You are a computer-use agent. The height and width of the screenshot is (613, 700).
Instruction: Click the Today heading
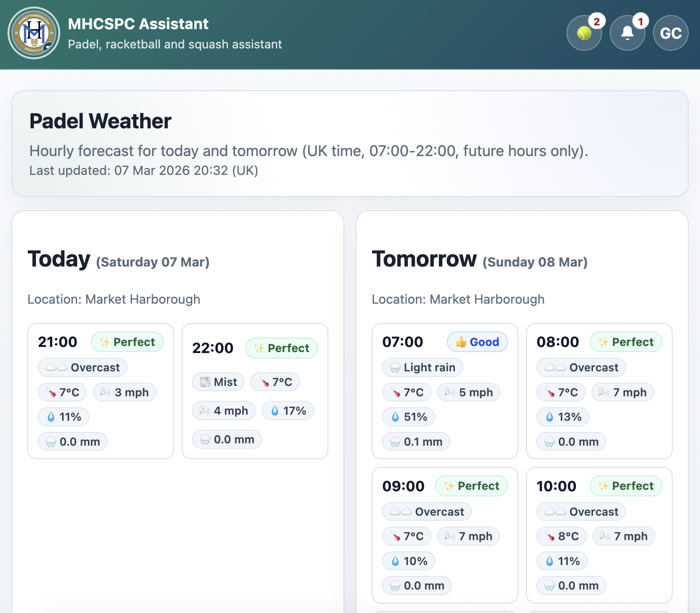click(x=59, y=259)
